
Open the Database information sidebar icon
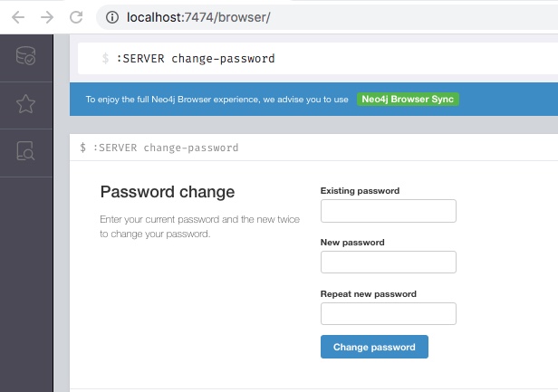point(25,57)
